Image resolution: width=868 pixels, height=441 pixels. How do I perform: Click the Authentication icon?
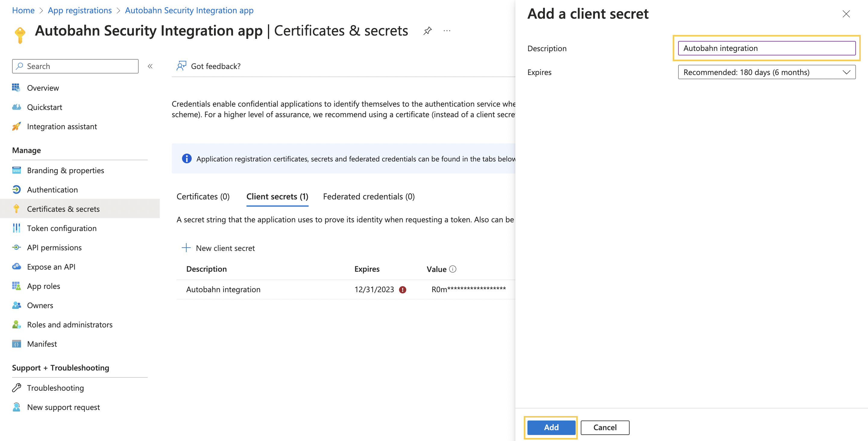coord(16,189)
